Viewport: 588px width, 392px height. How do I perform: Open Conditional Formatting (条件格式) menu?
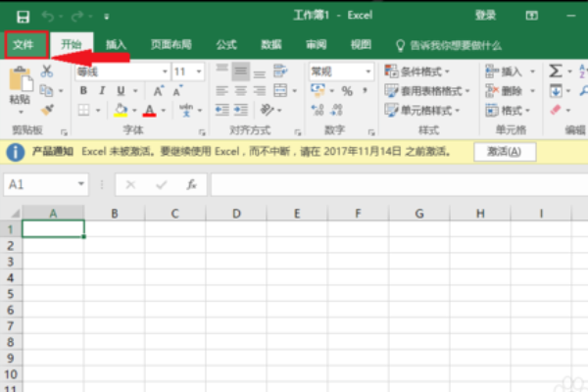[417, 72]
